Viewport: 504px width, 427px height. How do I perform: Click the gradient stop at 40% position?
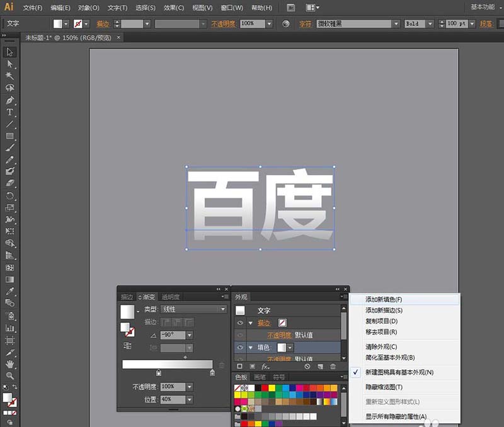click(159, 373)
